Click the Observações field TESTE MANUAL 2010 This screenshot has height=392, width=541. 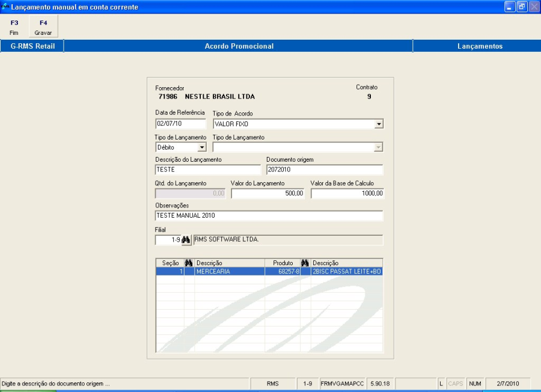[269, 215]
